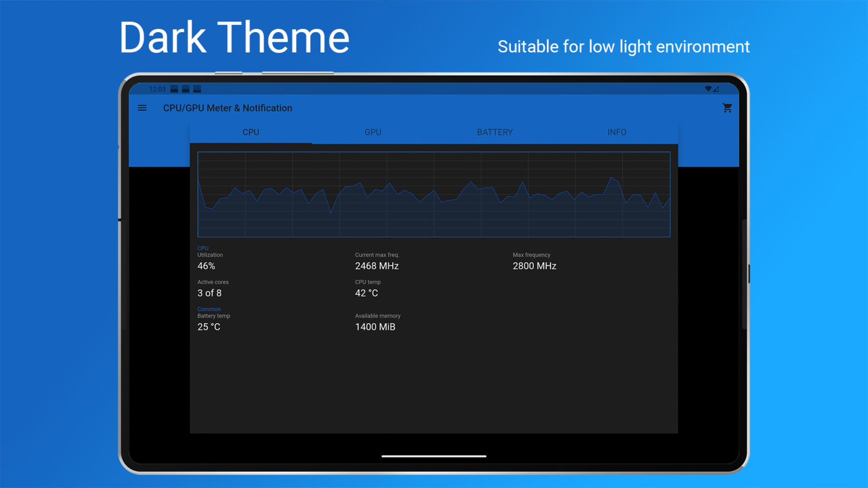Click the cellular signal status icon
Viewport: 868px width, 488px height.
tap(716, 89)
